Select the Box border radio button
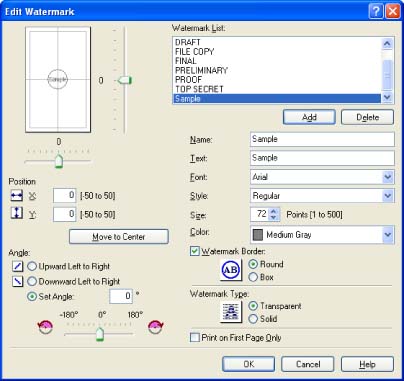 253,277
